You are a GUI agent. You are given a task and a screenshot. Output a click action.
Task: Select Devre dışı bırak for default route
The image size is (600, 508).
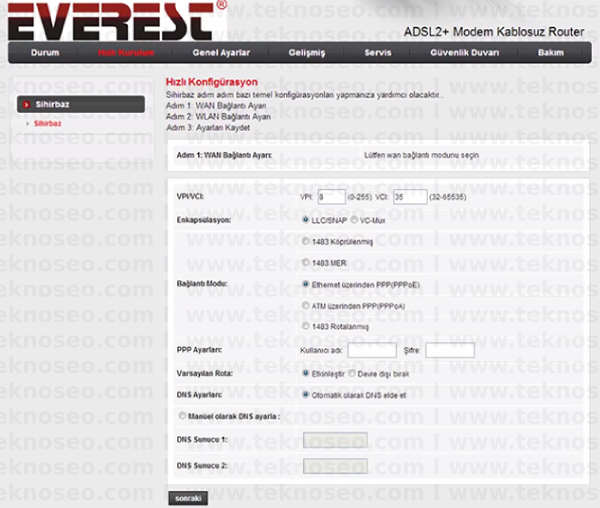tap(352, 373)
